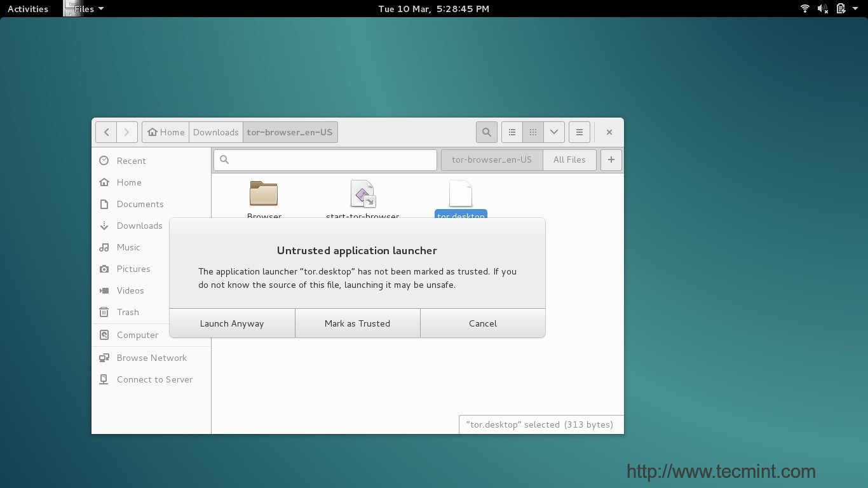This screenshot has height=488, width=868.
Task: Click Launch Anyway button
Action: click(x=232, y=323)
